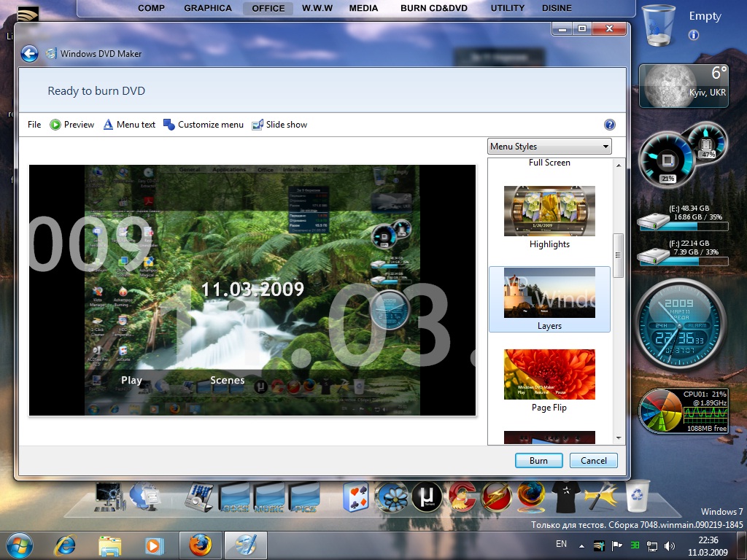The height and width of the screenshot is (560, 747).
Task: Open the BURN CD&DVD tab in the top dock
Action: (x=434, y=8)
